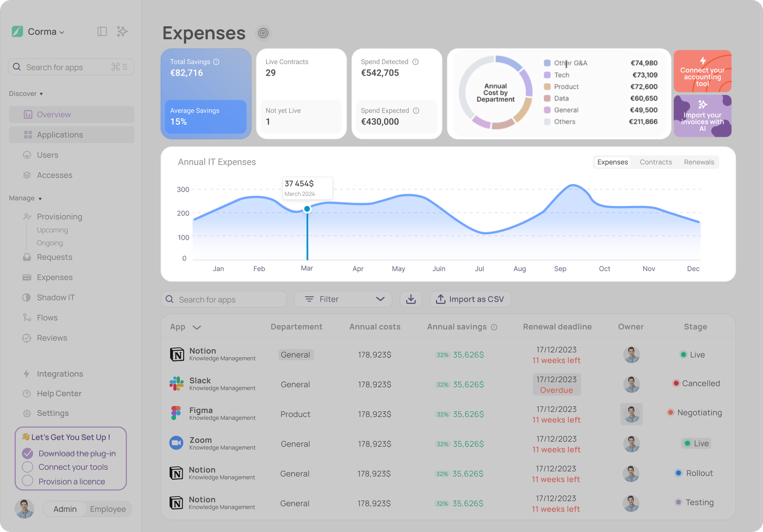Click the Import as CSV button
Viewport: 763px width, 532px height.
pos(471,299)
